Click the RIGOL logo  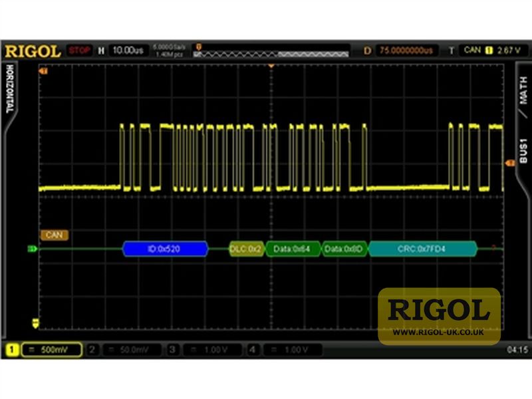tap(31, 49)
